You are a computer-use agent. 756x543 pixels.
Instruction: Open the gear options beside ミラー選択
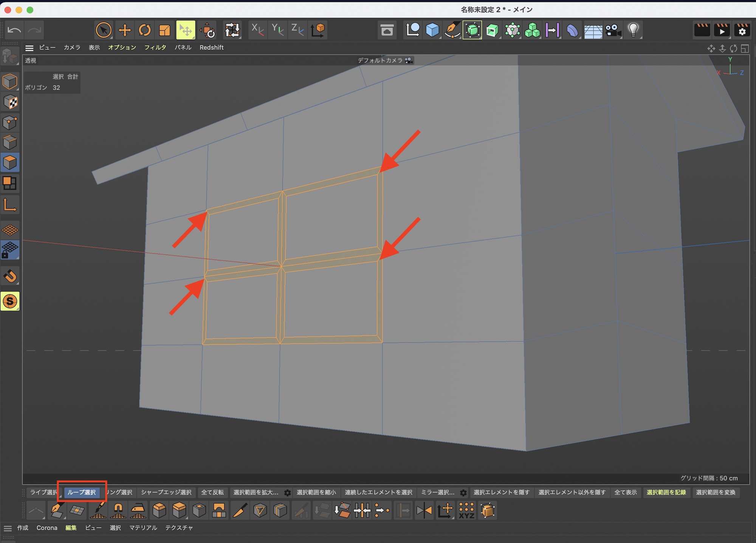(x=463, y=493)
